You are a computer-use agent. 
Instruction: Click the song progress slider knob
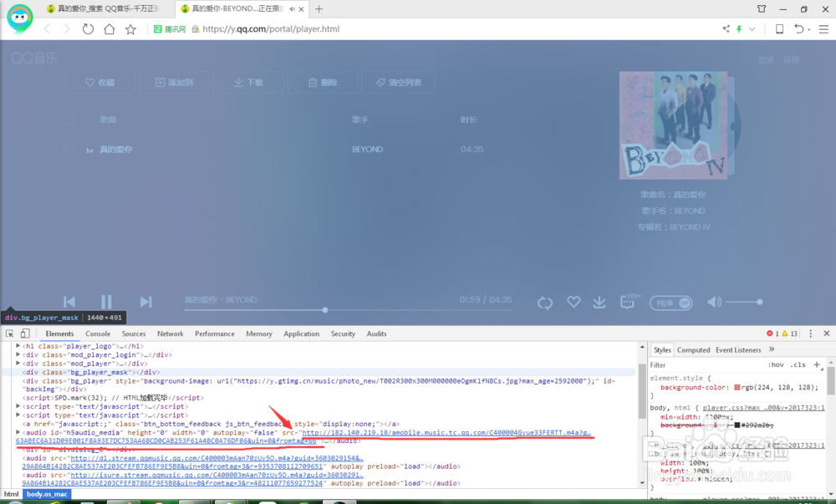324,310
